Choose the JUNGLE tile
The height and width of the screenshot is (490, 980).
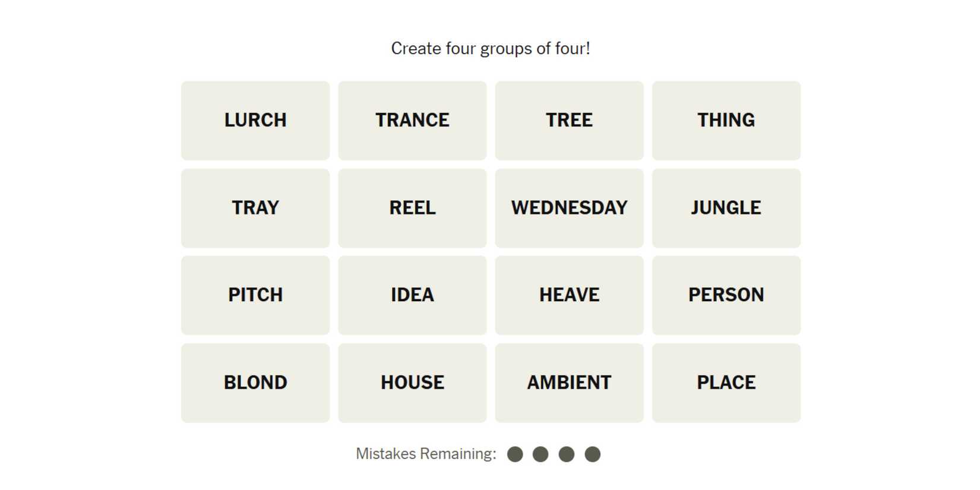pyautogui.click(x=726, y=208)
